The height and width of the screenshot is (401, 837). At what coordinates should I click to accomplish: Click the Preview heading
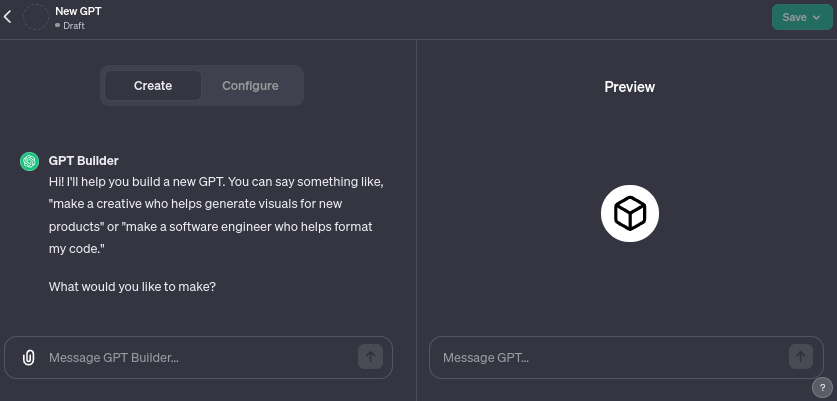point(630,87)
